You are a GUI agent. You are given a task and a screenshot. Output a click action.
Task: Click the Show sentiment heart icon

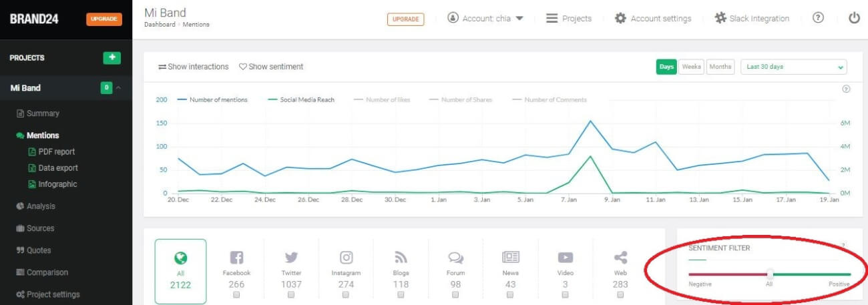tap(243, 67)
